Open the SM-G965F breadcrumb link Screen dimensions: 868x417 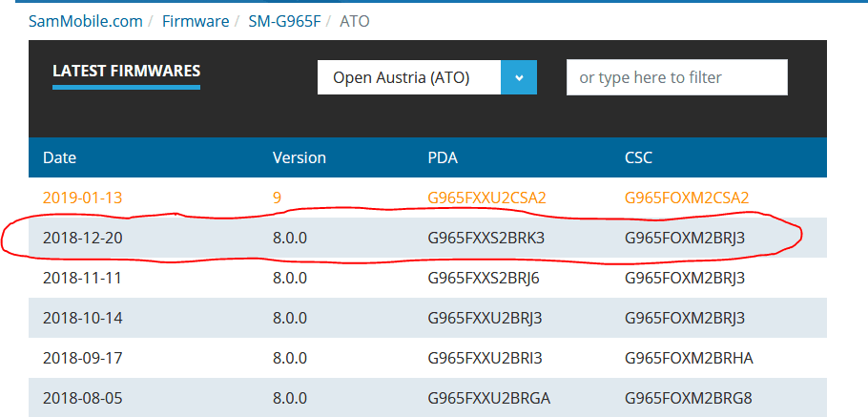click(284, 22)
